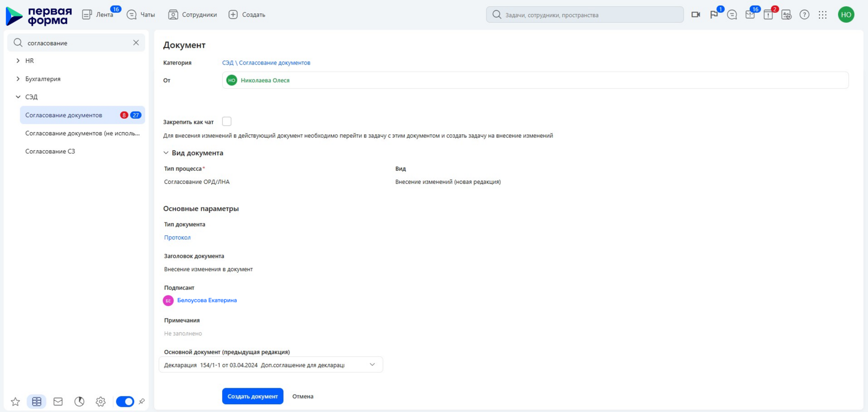Click Внесение изменений (новая редакция) value
The width and height of the screenshot is (868, 412).
coord(448,182)
